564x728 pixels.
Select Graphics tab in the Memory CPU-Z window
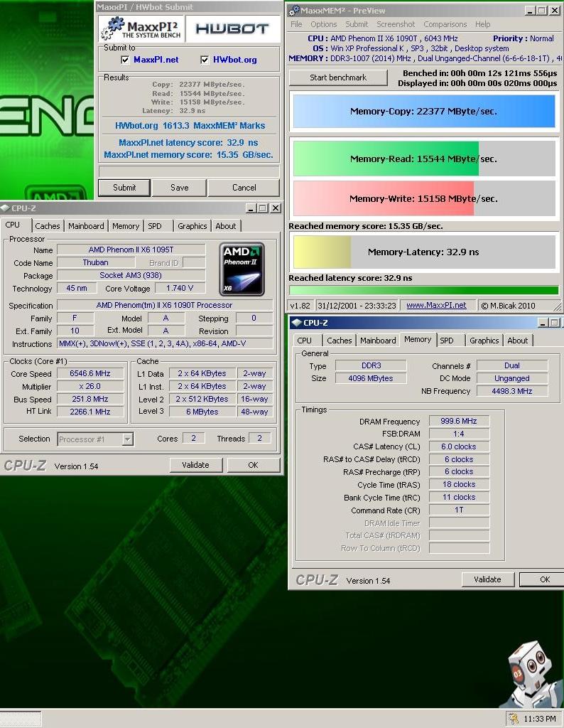click(x=484, y=341)
